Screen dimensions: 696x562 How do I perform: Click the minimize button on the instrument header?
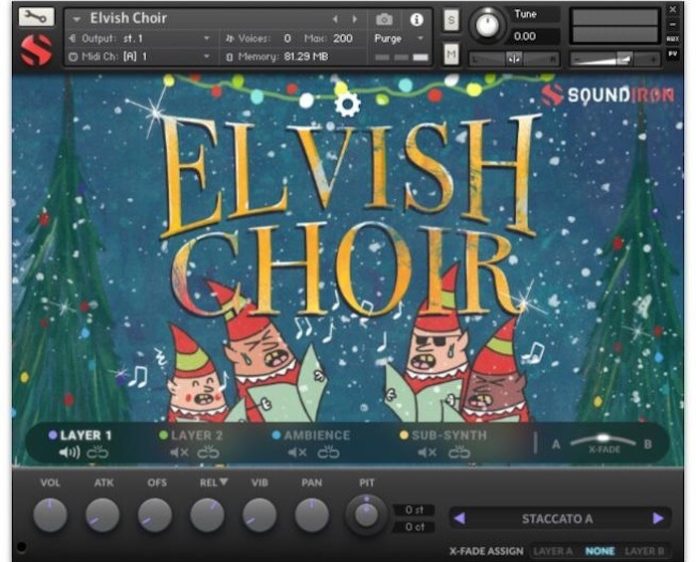(x=673, y=24)
